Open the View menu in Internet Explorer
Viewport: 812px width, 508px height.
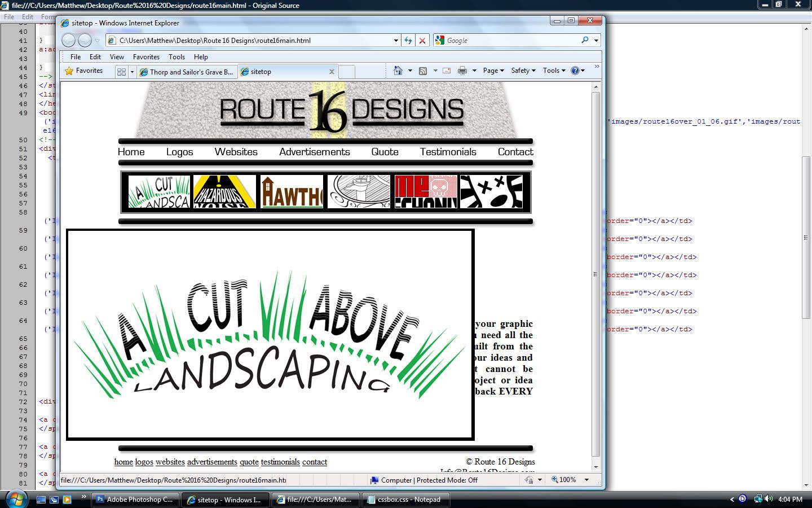(117, 57)
